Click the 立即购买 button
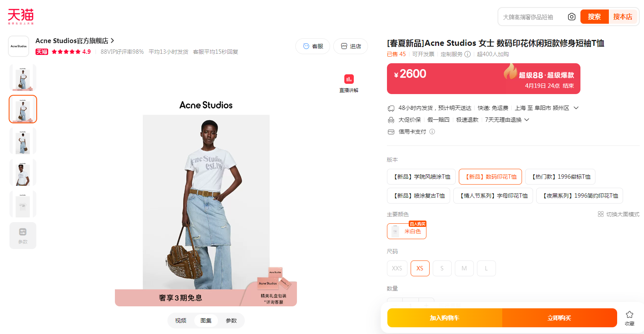The height and width of the screenshot is (334, 644). click(x=560, y=318)
